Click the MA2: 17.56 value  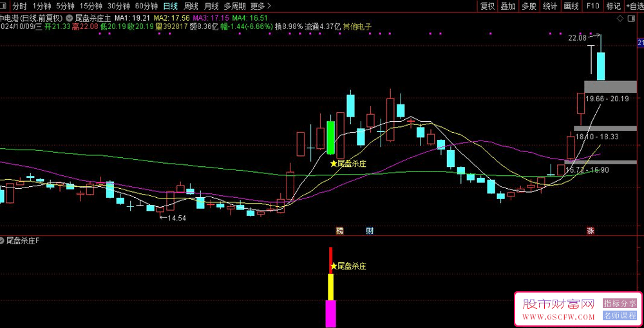tap(172, 18)
